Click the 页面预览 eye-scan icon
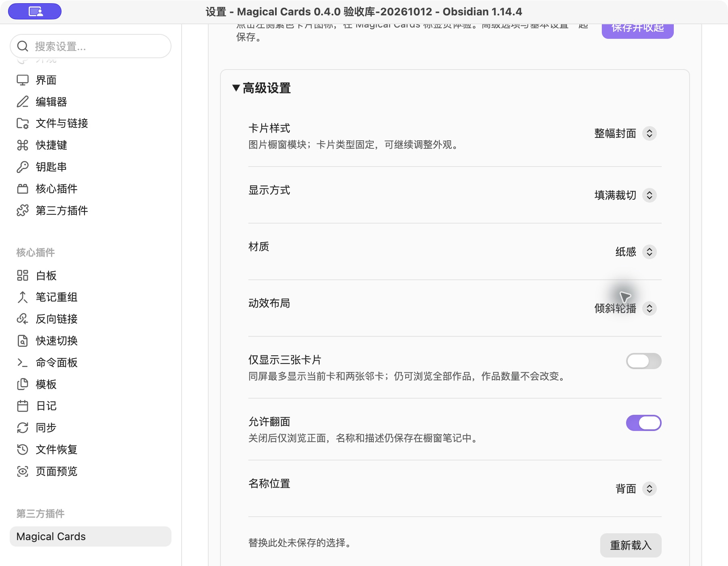The image size is (728, 566). click(23, 471)
